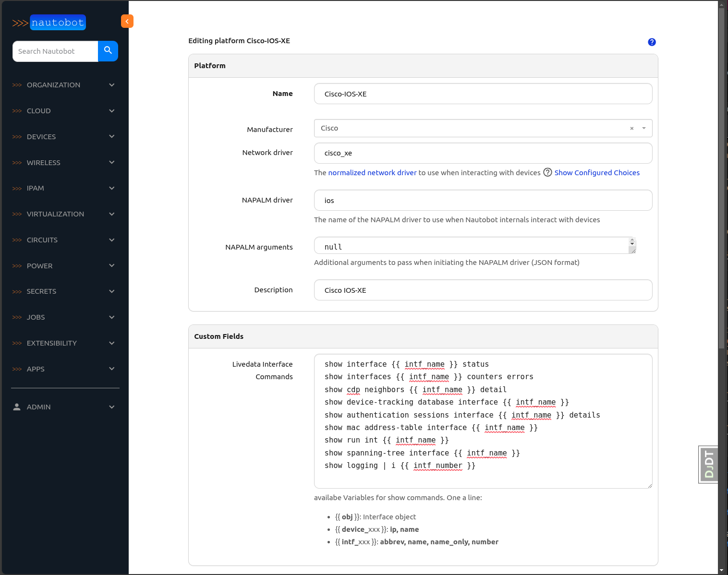Screen dimensions: 728x575
Task: Click the Nautobot logo
Action: tap(49, 23)
